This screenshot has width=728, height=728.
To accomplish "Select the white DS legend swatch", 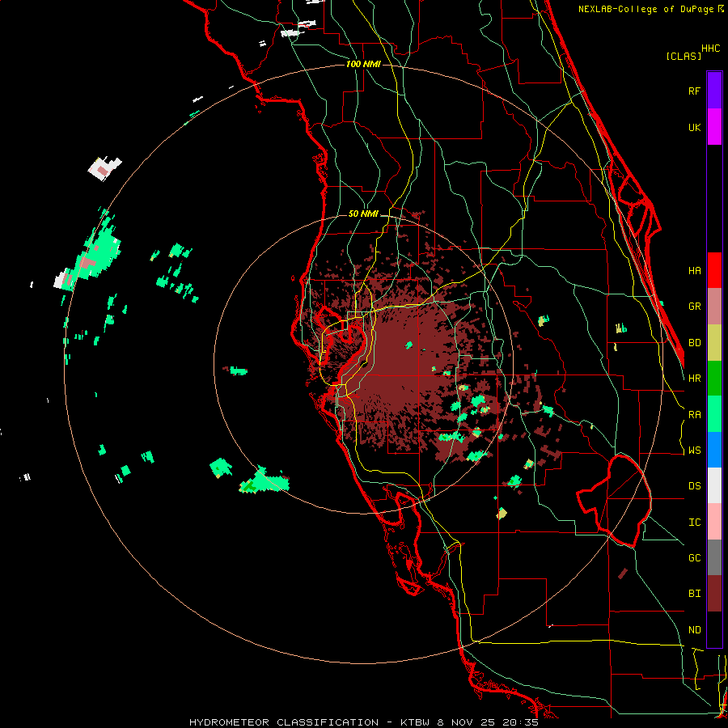I will pyautogui.click(x=714, y=485).
